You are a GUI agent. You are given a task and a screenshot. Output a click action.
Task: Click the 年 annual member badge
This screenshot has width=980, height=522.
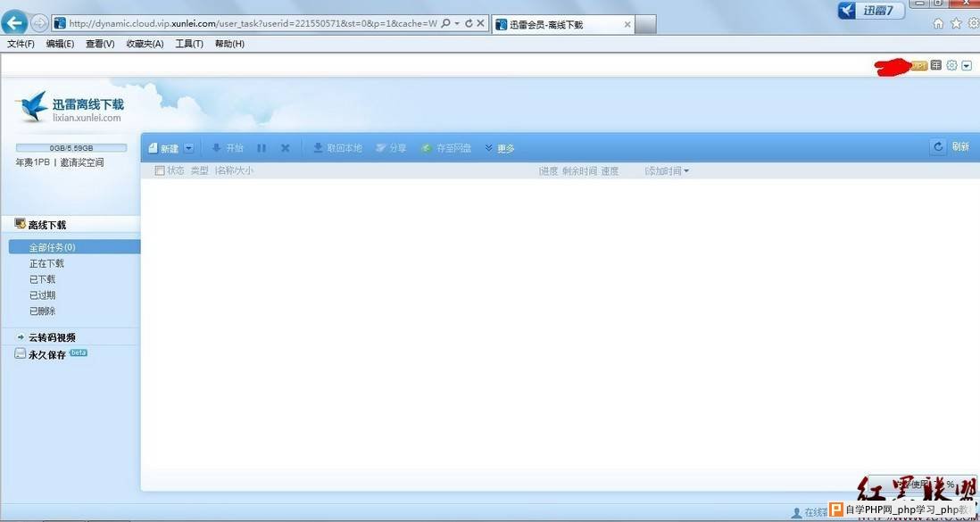coord(935,65)
